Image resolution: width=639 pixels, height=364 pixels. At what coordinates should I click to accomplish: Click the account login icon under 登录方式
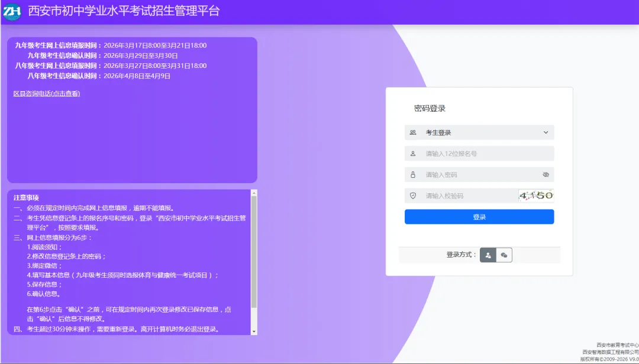488,255
